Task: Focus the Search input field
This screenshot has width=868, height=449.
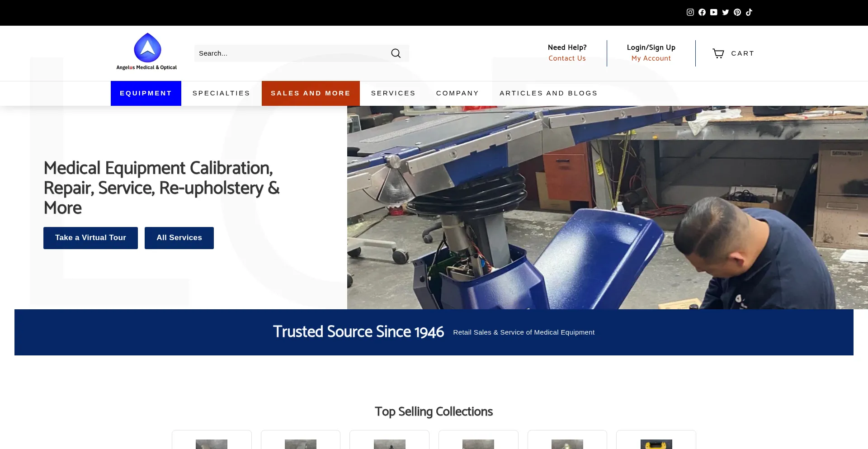Action: tap(289, 53)
